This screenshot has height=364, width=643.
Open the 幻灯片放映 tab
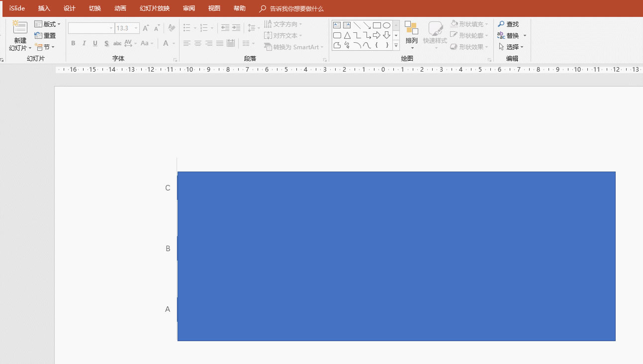pos(155,8)
